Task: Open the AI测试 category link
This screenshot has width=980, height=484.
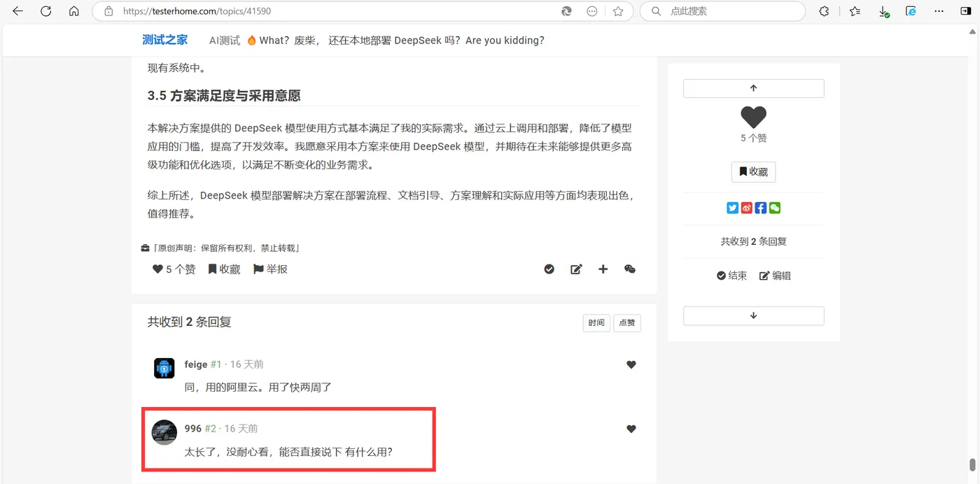Action: pyautogui.click(x=225, y=41)
